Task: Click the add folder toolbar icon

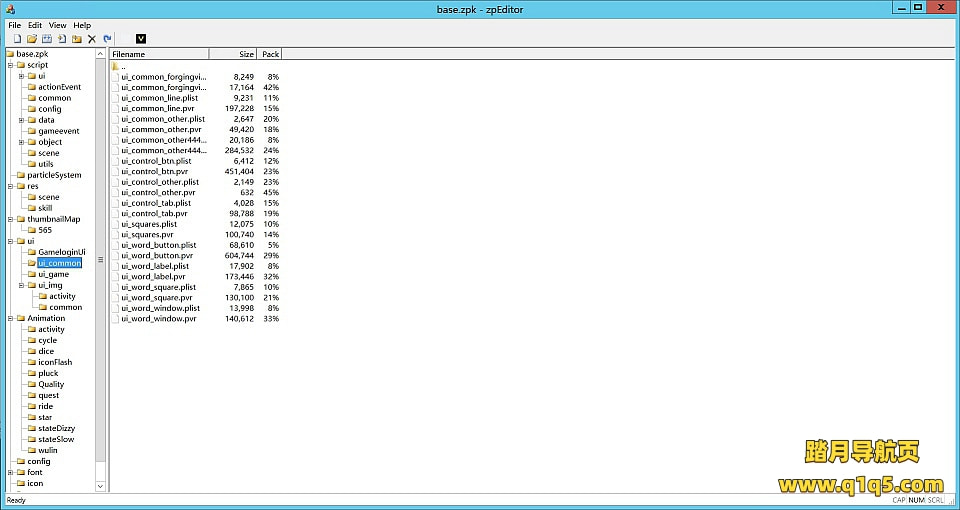Action: 77,39
